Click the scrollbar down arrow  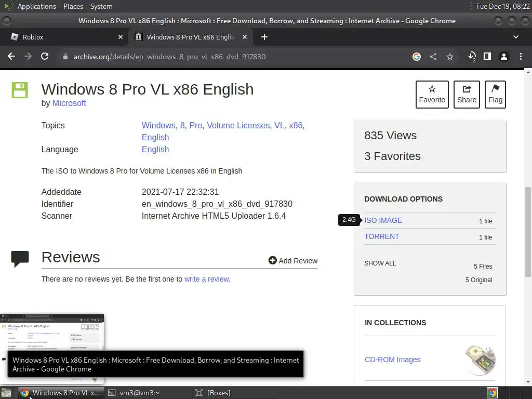click(528, 382)
